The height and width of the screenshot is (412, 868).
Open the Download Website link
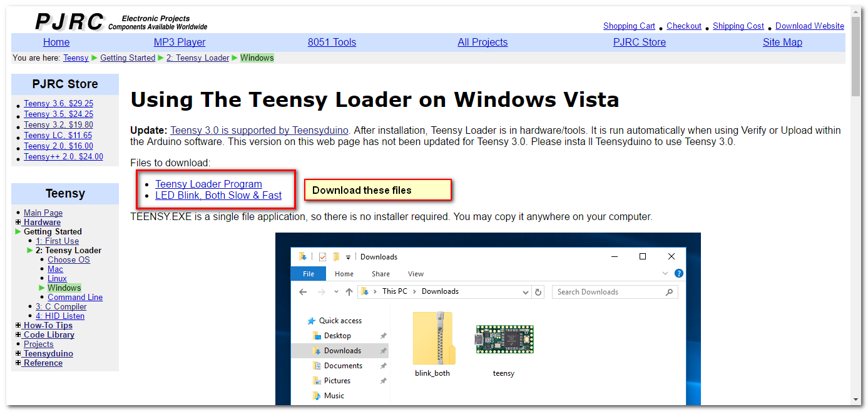[x=810, y=26]
